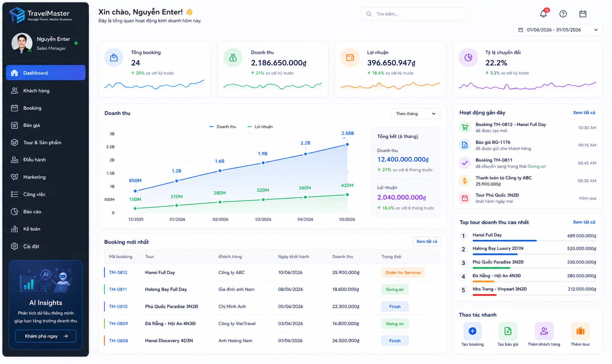Click the help question mark icon
This screenshot has height=364, width=612.
563,14
